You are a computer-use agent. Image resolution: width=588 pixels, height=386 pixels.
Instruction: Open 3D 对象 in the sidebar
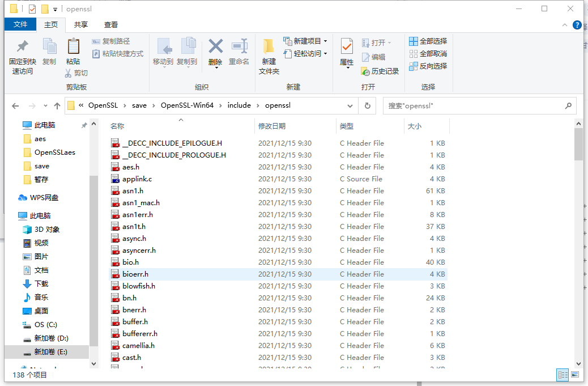tap(46, 229)
